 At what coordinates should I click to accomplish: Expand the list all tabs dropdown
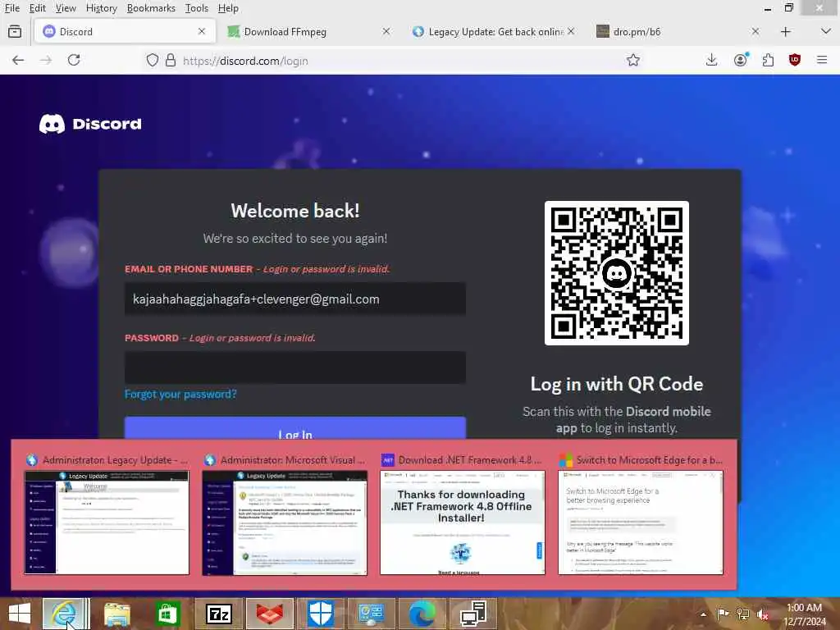pos(825,32)
